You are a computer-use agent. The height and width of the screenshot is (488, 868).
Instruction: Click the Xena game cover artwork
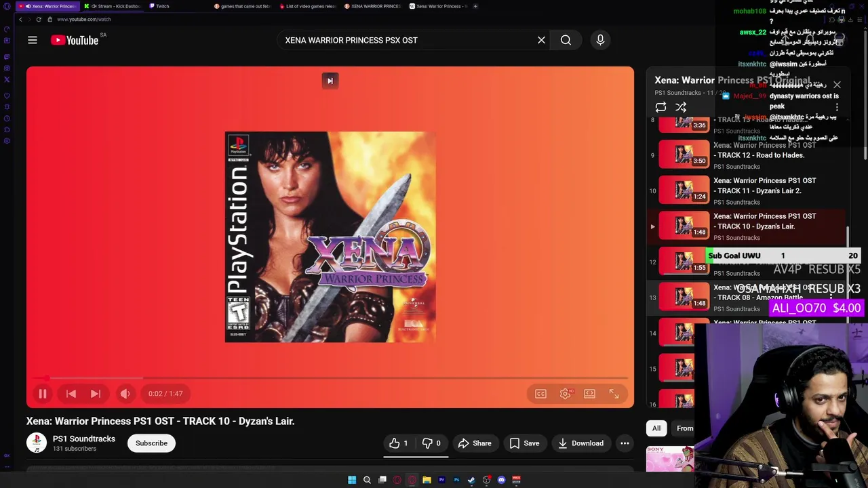pos(330,237)
